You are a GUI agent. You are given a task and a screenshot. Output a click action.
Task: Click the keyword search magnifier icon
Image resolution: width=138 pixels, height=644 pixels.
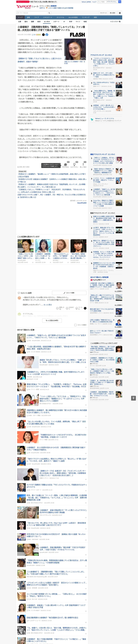tap(49, 13)
